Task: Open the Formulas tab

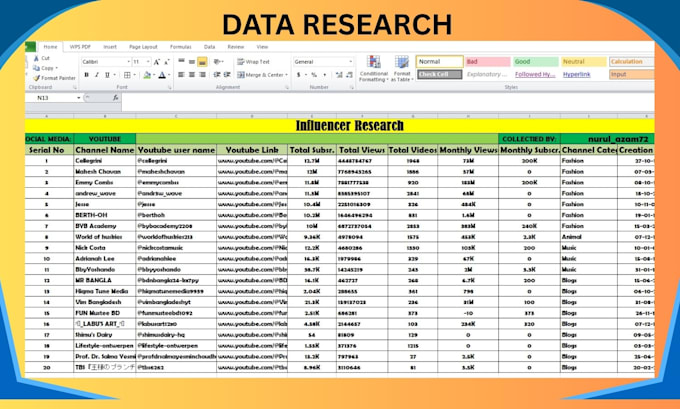Action: (180, 47)
